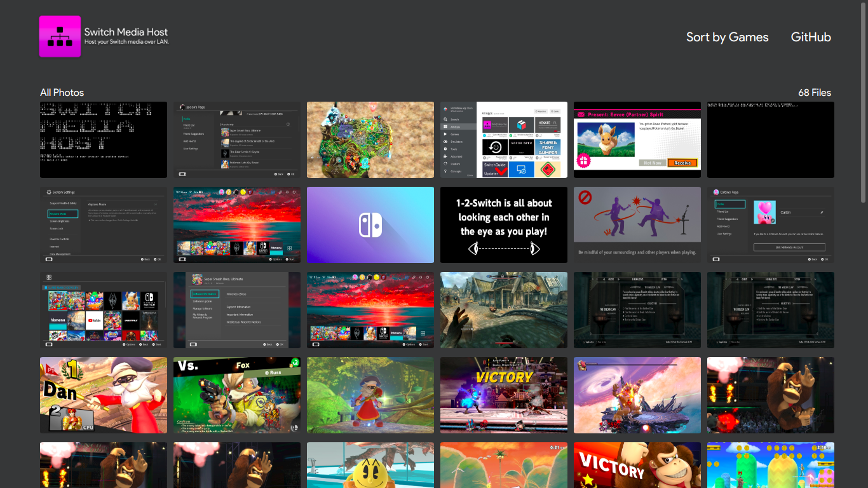This screenshot has height=488, width=868.
Task: Open the System Settings Airplane Mode thumbnail
Action: (104, 225)
